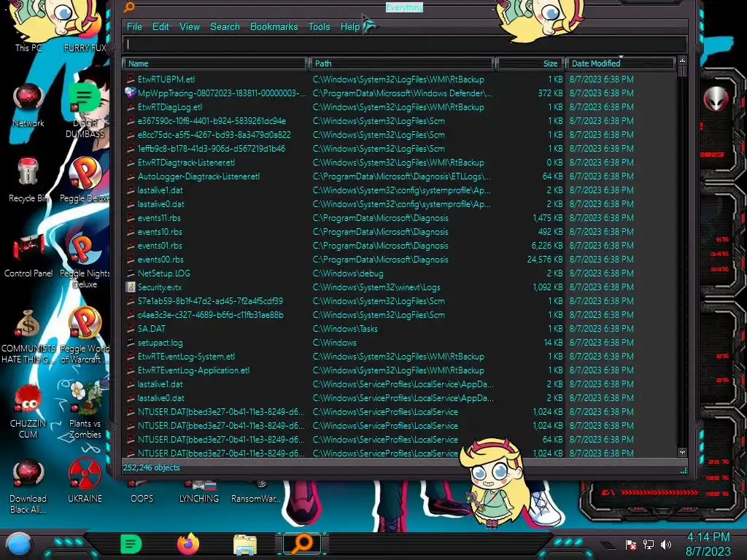Launch Peggle Nights Deluxe shortcut
Screen dimensions: 747x560
pos(85,260)
